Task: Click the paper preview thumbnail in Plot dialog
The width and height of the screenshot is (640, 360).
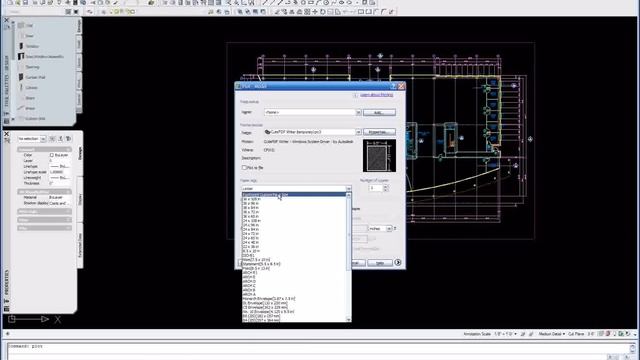Action: [x=379, y=156]
